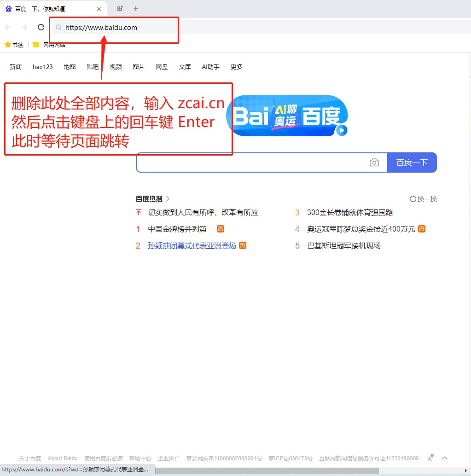
Task: Click the tab grid icon beside the tab
Action: point(120,9)
